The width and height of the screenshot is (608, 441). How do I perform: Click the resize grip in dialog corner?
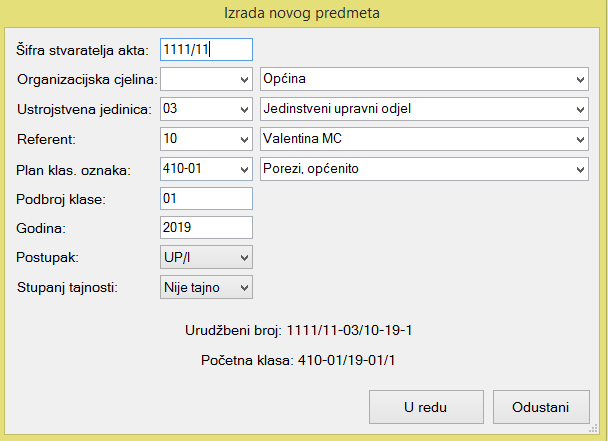(x=593, y=429)
